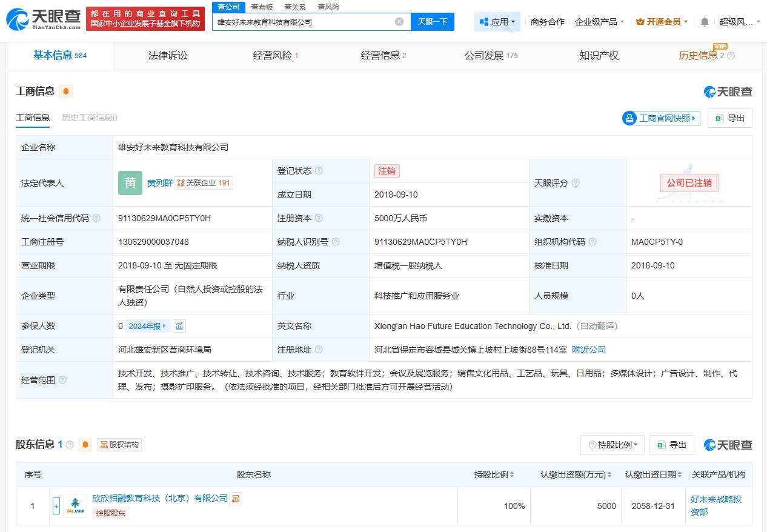Open 工商官网快照 snapshot button
The width and height of the screenshot is (767, 532).
tap(661, 118)
